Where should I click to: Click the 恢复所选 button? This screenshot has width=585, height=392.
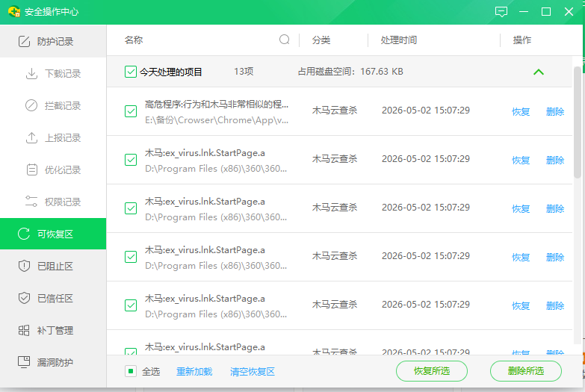coord(432,371)
